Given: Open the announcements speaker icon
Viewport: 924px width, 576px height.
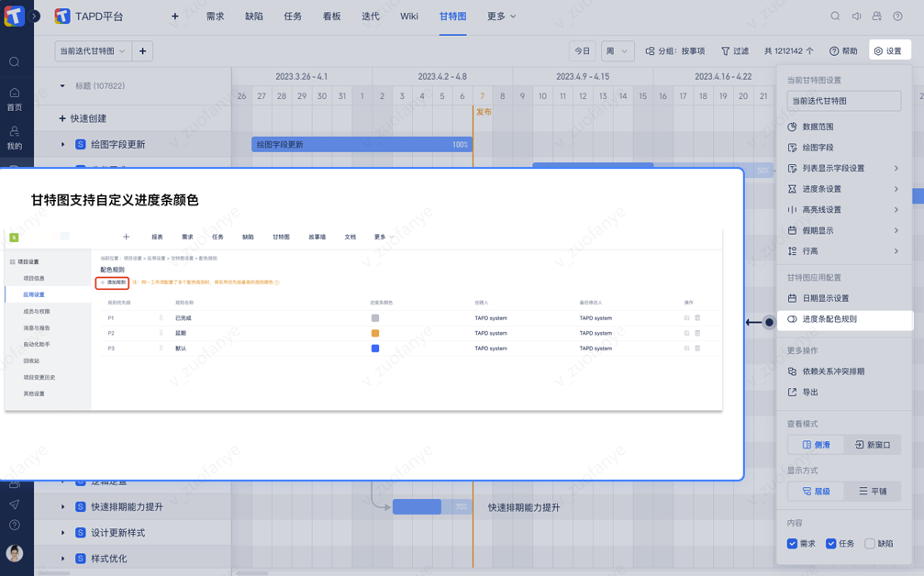Looking at the screenshot, I should 856,17.
